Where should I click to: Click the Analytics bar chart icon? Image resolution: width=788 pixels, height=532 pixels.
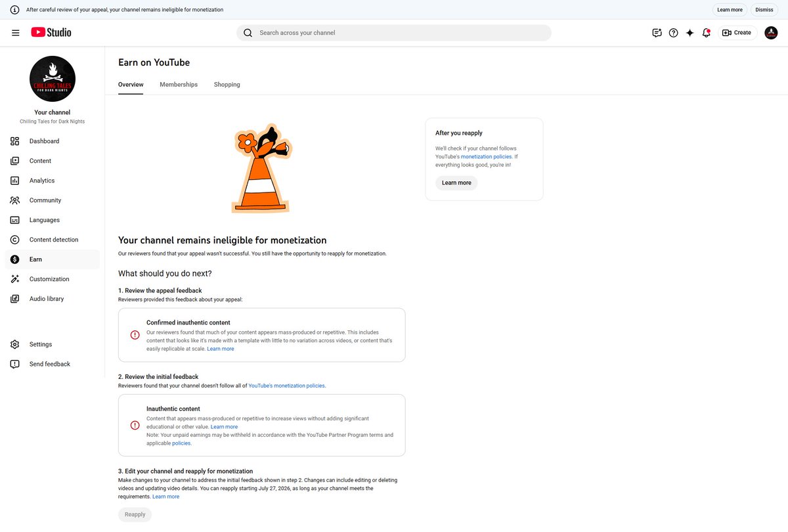click(15, 181)
